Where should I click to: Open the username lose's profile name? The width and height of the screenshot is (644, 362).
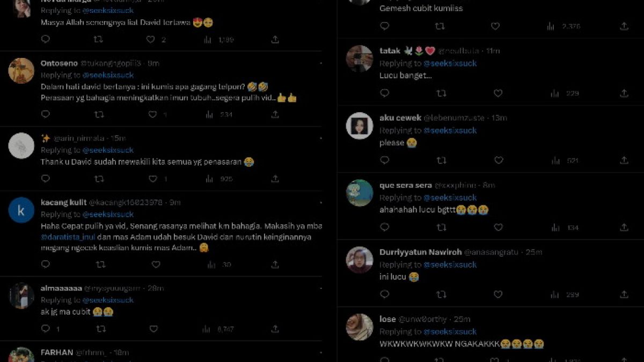387,319
